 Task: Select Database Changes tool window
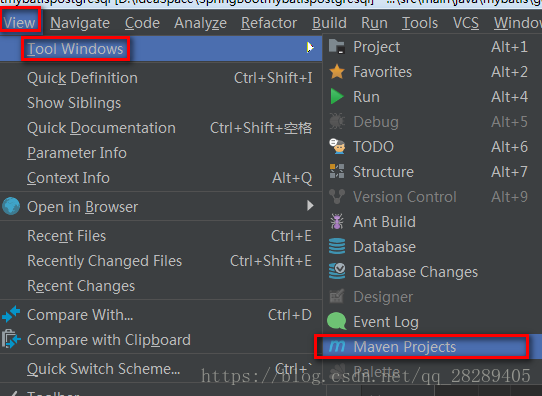tap(432, 272)
